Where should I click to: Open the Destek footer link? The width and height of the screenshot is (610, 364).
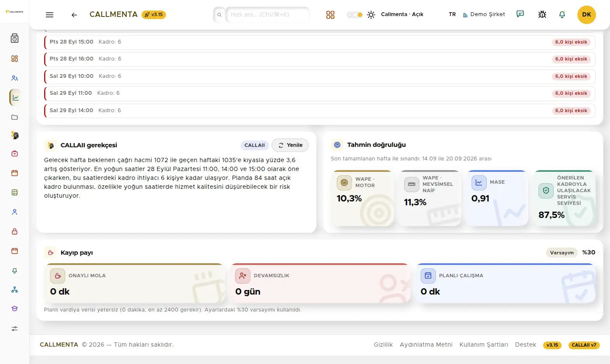coord(526,345)
